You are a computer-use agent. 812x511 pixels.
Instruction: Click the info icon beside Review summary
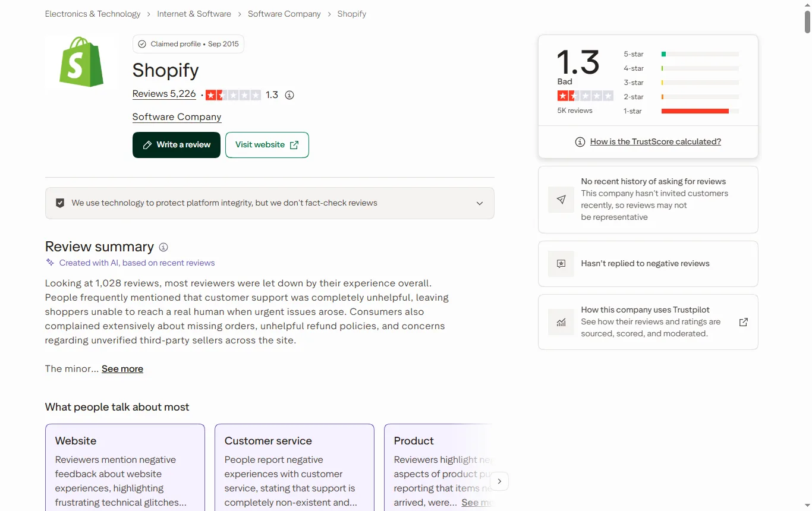163,247
